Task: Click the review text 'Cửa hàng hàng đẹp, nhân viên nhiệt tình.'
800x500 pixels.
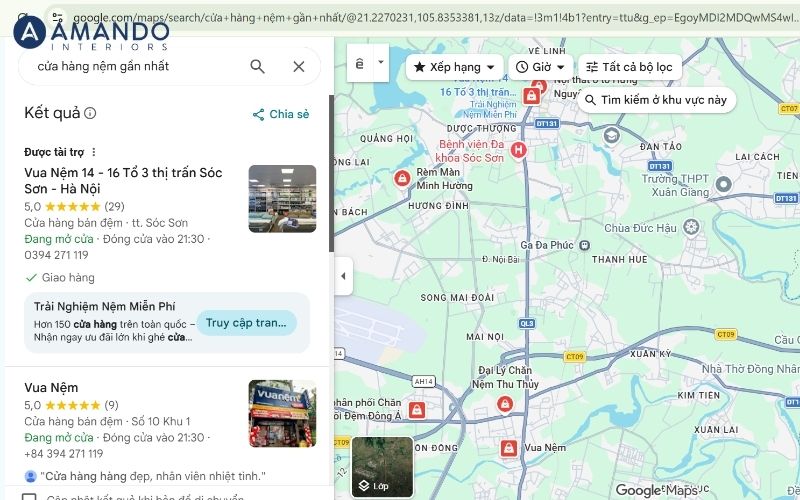Action: click(153, 477)
